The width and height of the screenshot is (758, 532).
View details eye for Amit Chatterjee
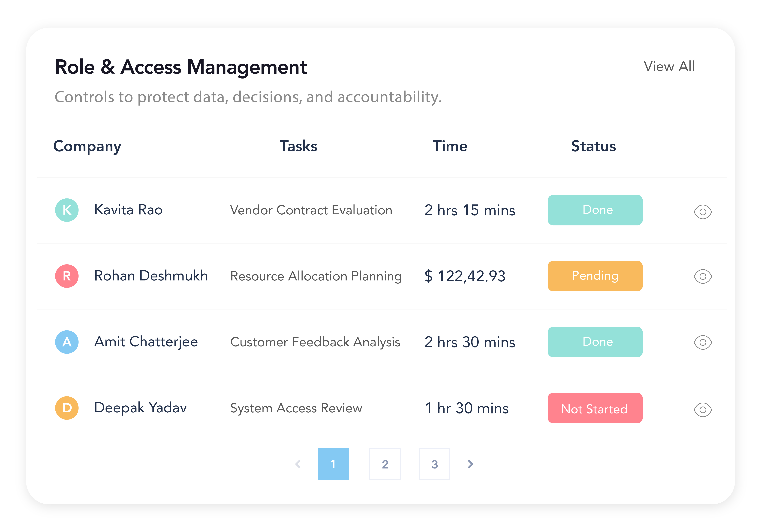(x=703, y=342)
